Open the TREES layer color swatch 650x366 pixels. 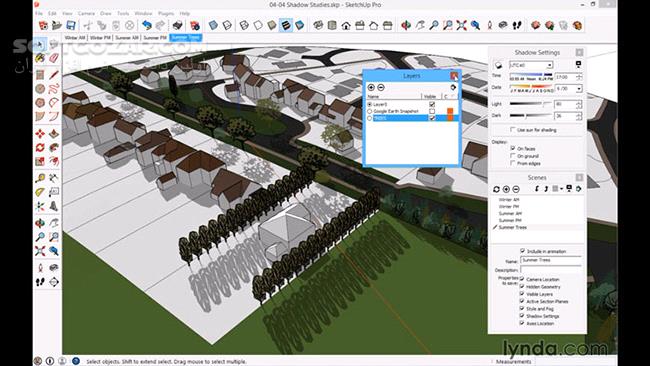click(450, 118)
